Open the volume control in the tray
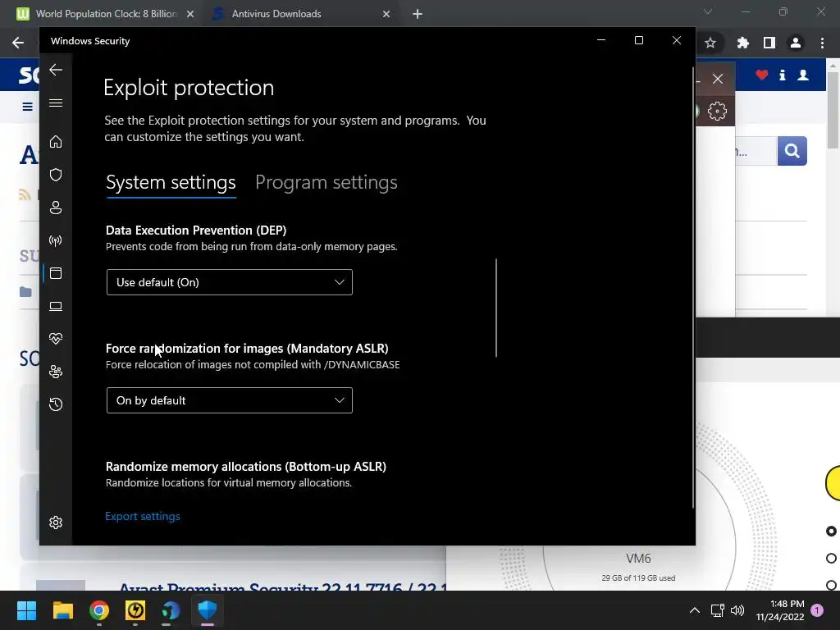The height and width of the screenshot is (630, 840). tap(737, 610)
